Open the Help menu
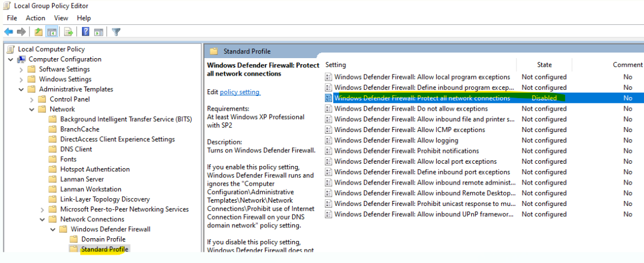 (84, 18)
